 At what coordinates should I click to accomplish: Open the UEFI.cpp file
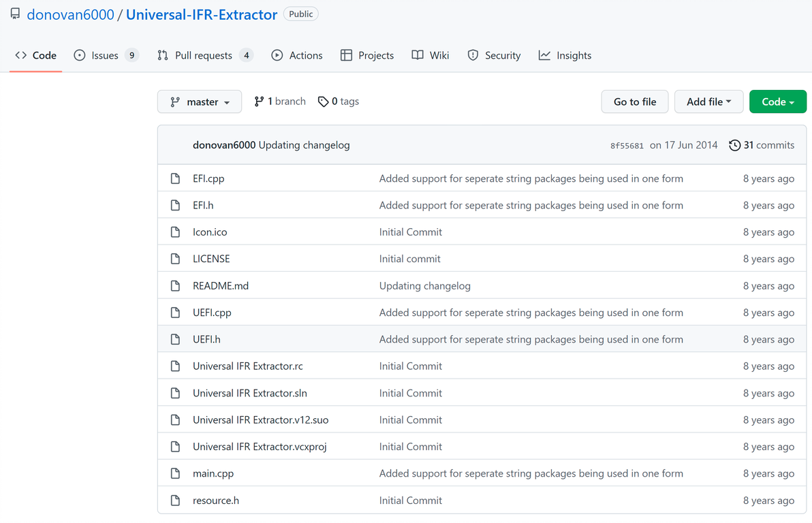tap(212, 313)
